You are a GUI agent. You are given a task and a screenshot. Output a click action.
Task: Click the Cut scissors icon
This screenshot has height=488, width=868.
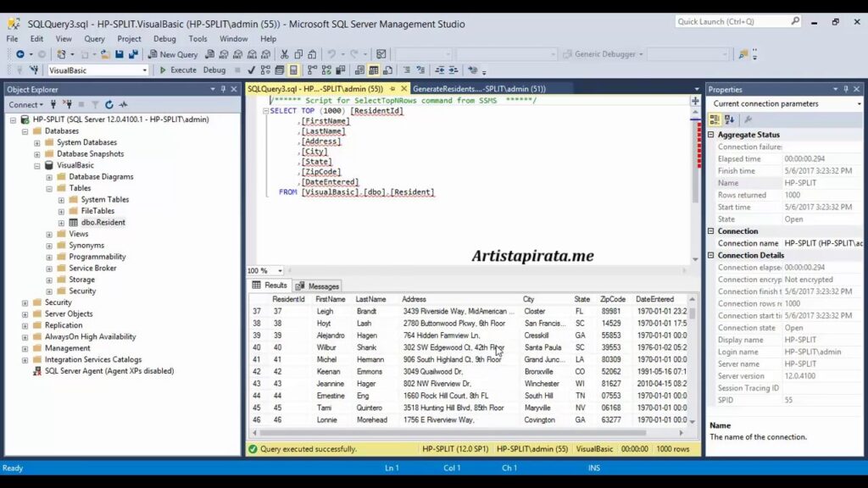285,54
